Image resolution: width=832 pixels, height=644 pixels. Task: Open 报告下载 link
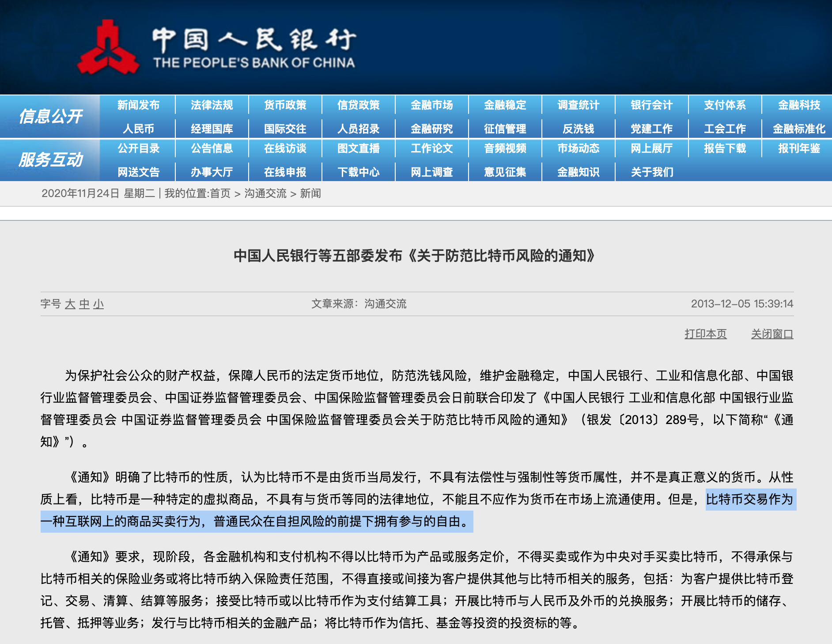725,148
